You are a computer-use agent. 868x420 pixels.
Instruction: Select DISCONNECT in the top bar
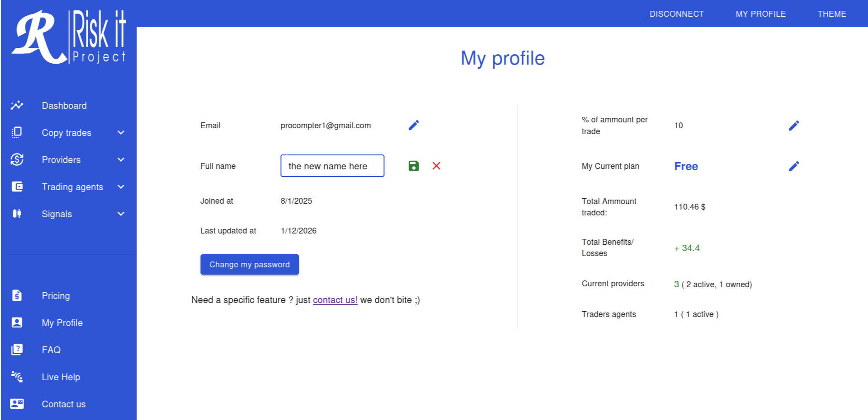coord(677,14)
